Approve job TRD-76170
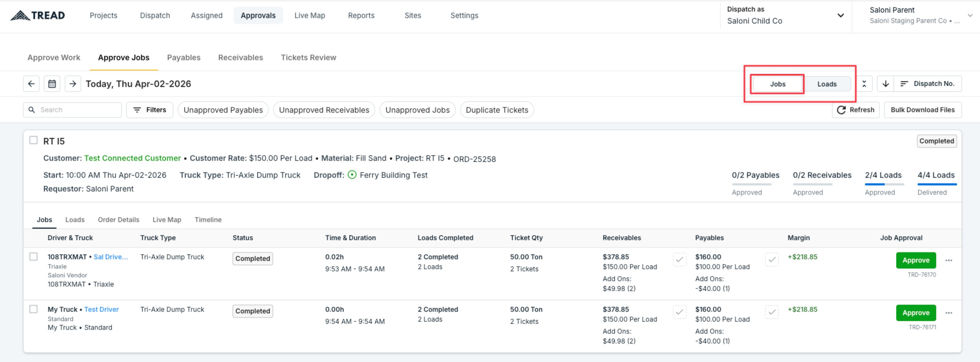The width and height of the screenshot is (980, 362). (916, 260)
